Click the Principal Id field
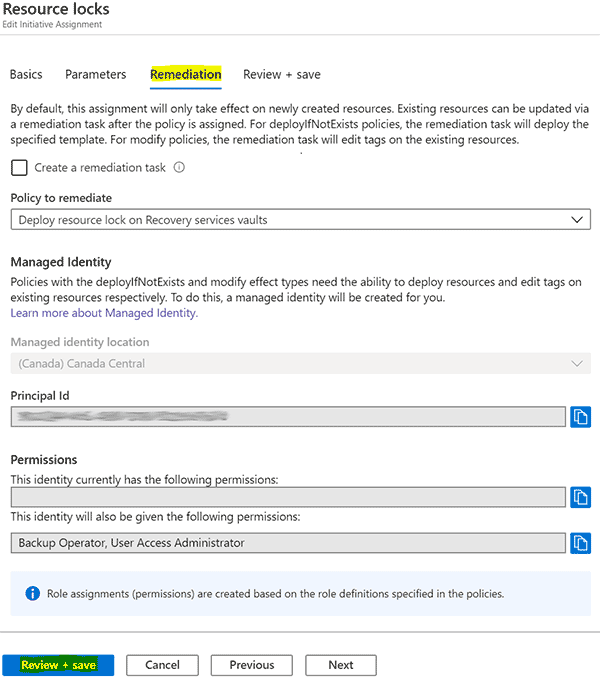Viewport: 600px width, 685px height. (288, 417)
